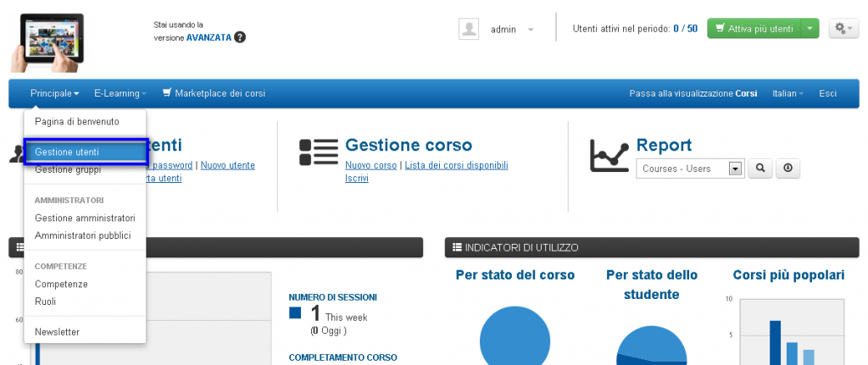The image size is (868, 365).
Task: Open the E-Learning menu
Action: tap(120, 93)
